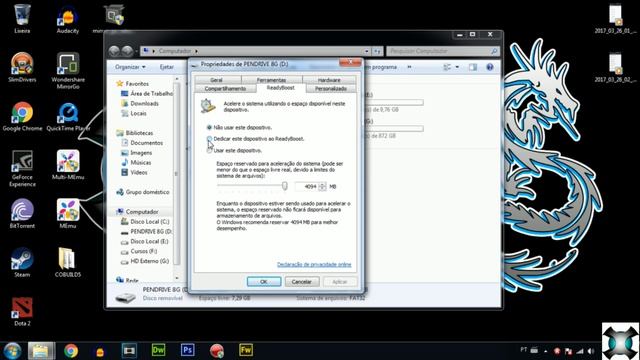The width and height of the screenshot is (640, 360).
Task: Select Área de Trabalho in Favoritos
Action: point(147,93)
